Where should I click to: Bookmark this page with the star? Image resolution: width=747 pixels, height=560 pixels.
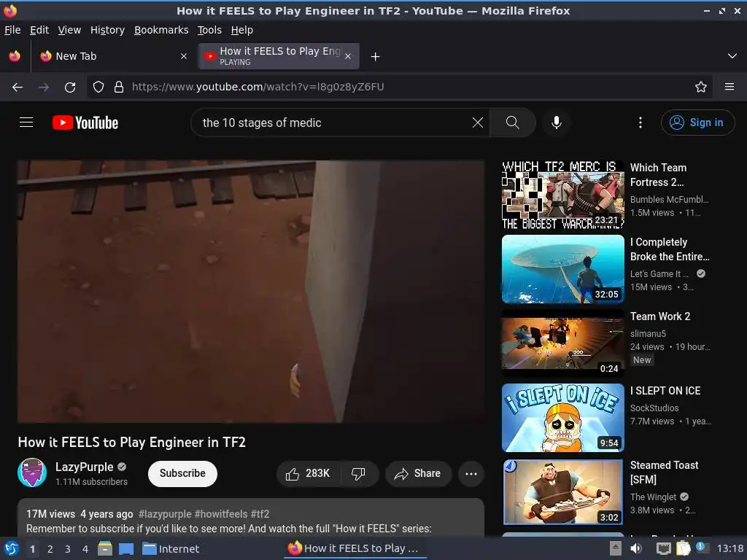click(x=701, y=87)
